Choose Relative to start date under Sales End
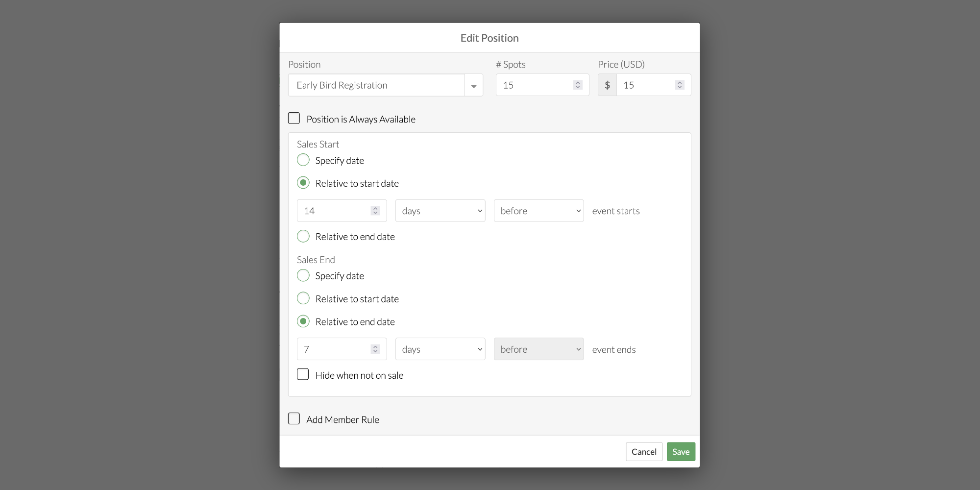This screenshot has width=980, height=490. pyautogui.click(x=303, y=298)
